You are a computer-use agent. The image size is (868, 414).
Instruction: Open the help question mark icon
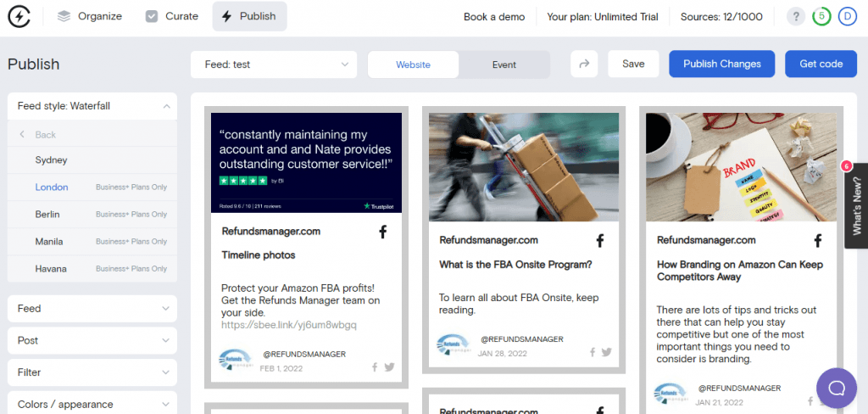(796, 17)
